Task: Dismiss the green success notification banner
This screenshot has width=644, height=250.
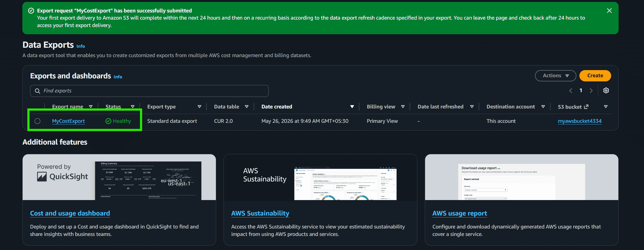Action: pos(609,11)
